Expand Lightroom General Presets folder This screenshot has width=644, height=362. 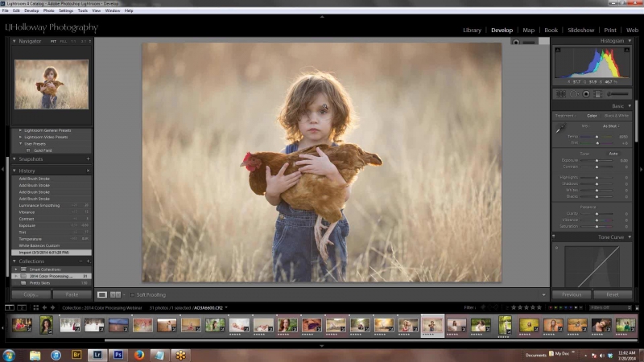coord(21,130)
